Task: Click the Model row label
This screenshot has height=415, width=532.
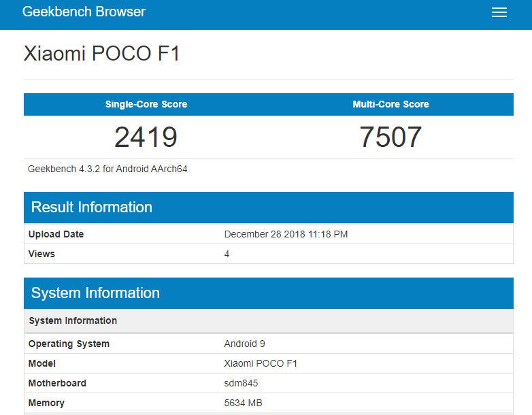Action: [41, 363]
